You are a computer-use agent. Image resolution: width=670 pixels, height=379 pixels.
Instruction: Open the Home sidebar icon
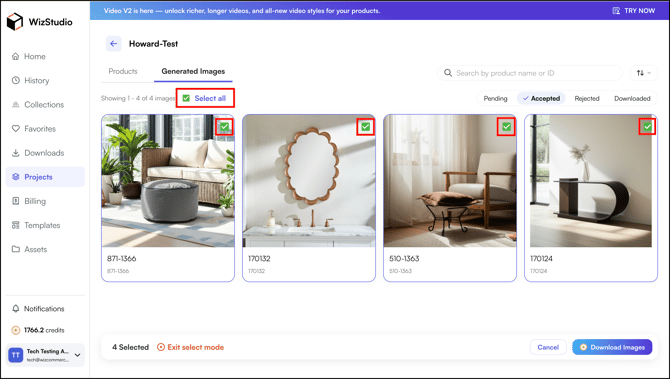(16, 56)
